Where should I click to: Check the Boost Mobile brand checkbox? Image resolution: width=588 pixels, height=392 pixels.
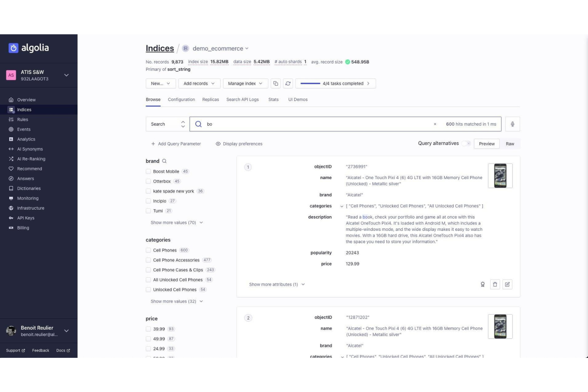click(x=148, y=172)
